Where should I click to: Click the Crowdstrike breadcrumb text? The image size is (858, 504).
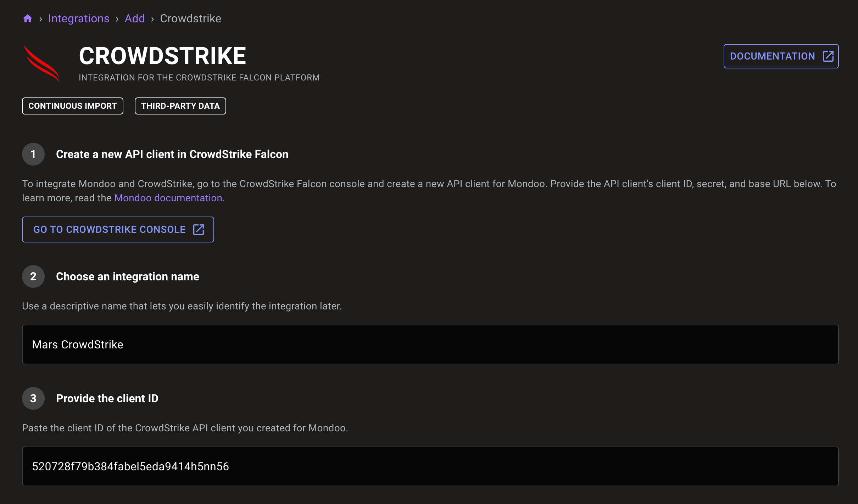click(190, 18)
